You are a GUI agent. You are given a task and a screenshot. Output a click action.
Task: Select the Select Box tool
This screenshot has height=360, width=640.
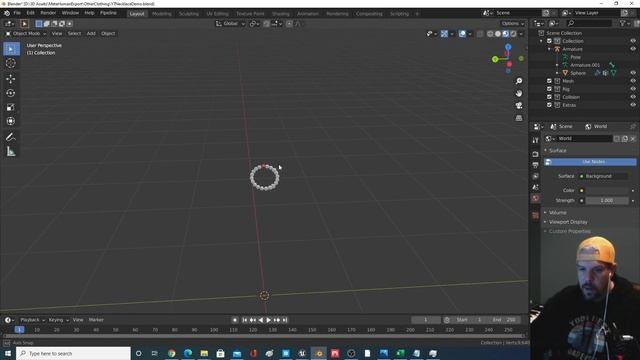coord(11,49)
